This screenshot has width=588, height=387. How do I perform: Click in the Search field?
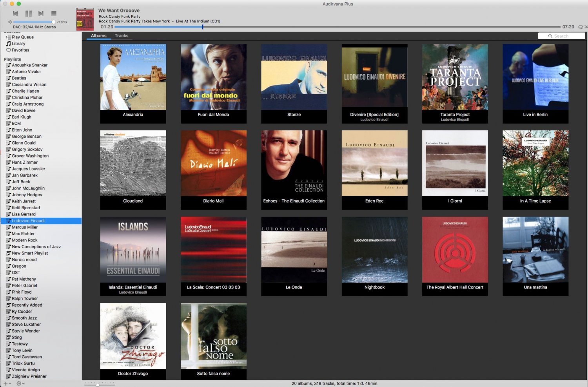pyautogui.click(x=562, y=36)
